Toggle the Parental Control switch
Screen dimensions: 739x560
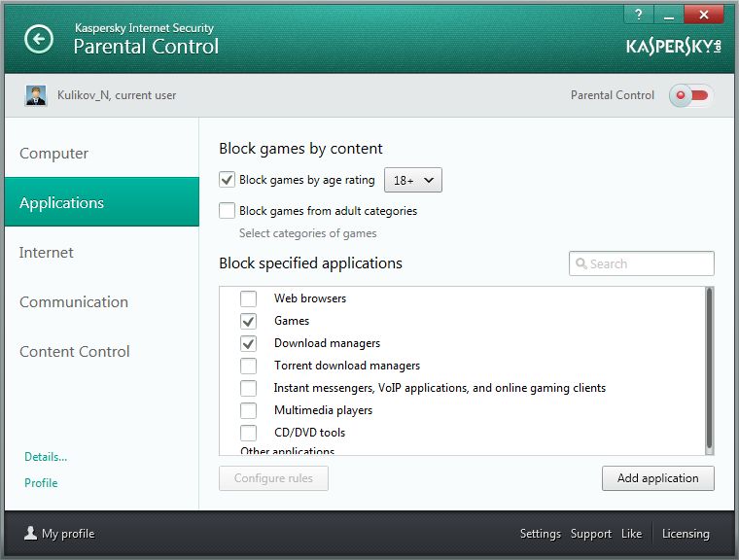coord(690,95)
